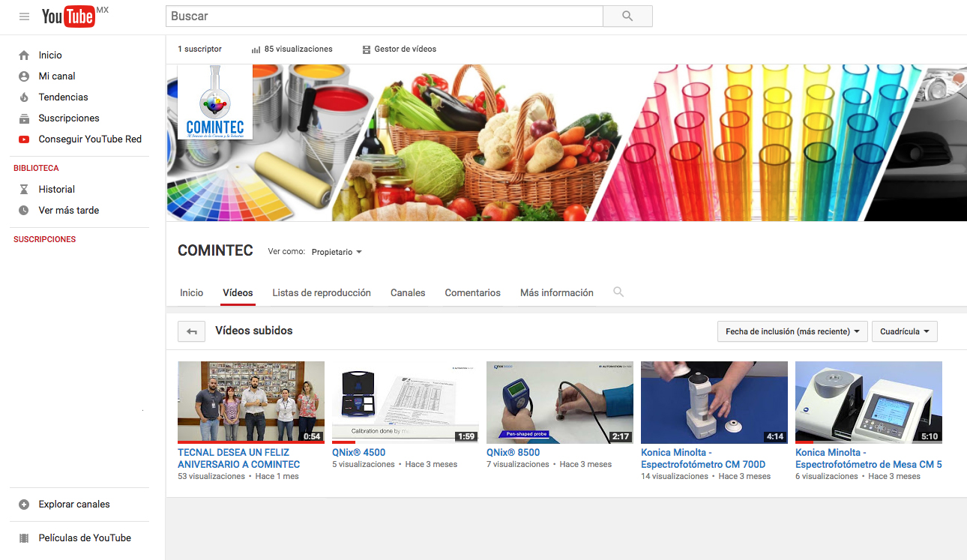Viewport: 967px width, 560px height.
Task: Click the channel search magnifier icon
Action: click(x=618, y=292)
